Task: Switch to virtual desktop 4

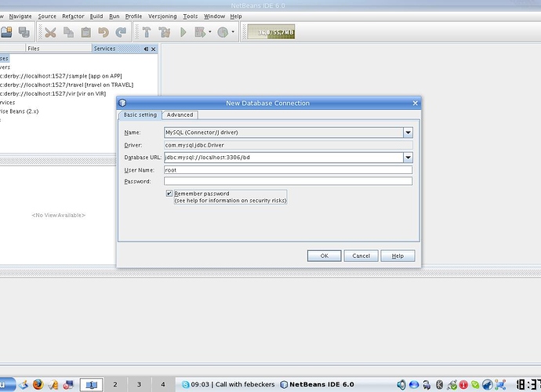Action: tap(163, 384)
